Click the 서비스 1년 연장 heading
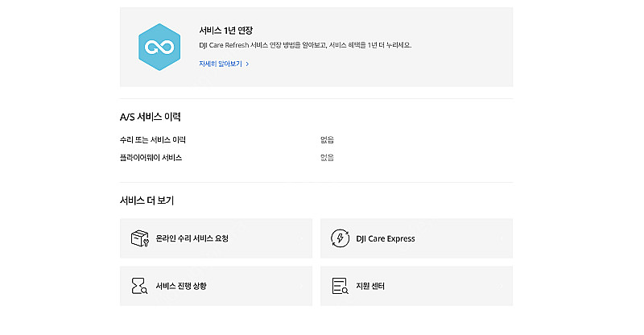Viewport: 644px width, 335px height. (226, 31)
